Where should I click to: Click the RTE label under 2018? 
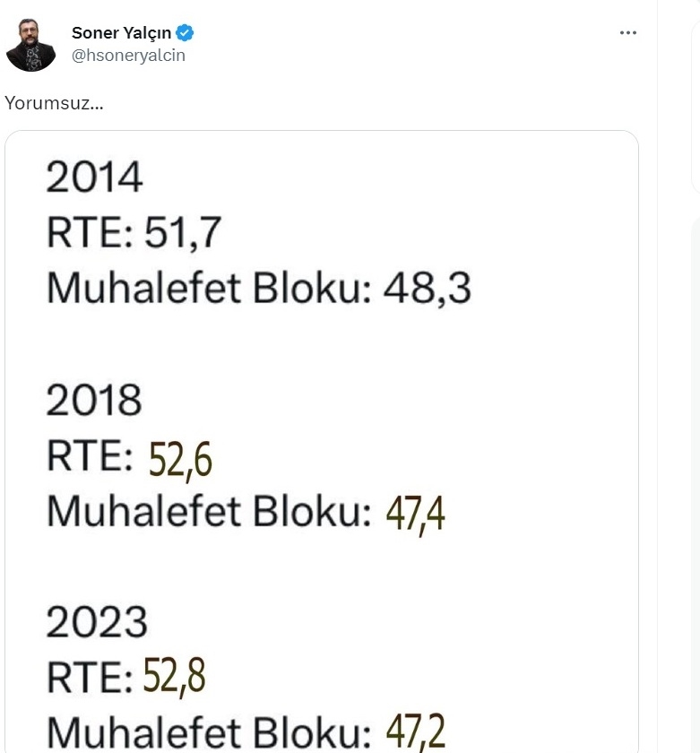tap(90, 454)
